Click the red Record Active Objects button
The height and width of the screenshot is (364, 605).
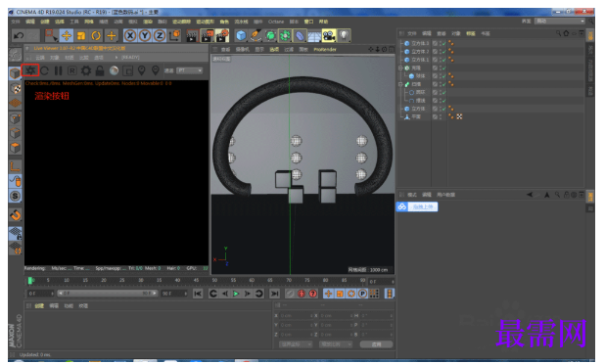pos(302,294)
